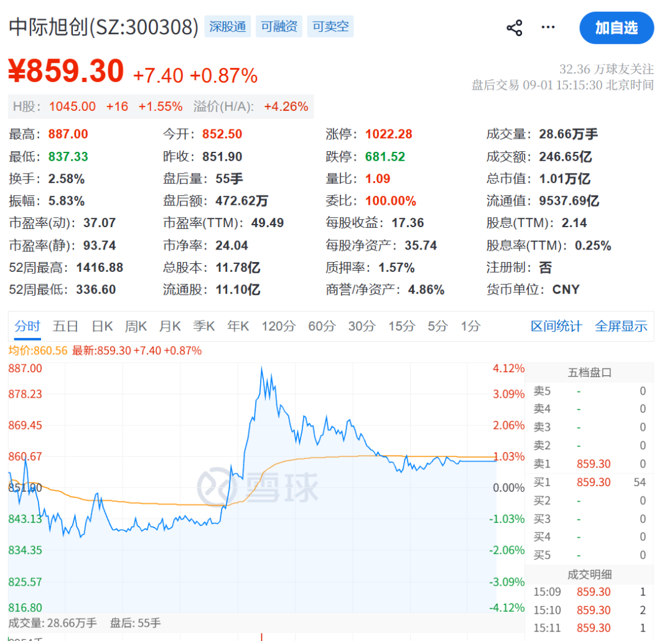Click the 52周最低 value 336.60
Screen dimensions: 672x641
point(96,289)
